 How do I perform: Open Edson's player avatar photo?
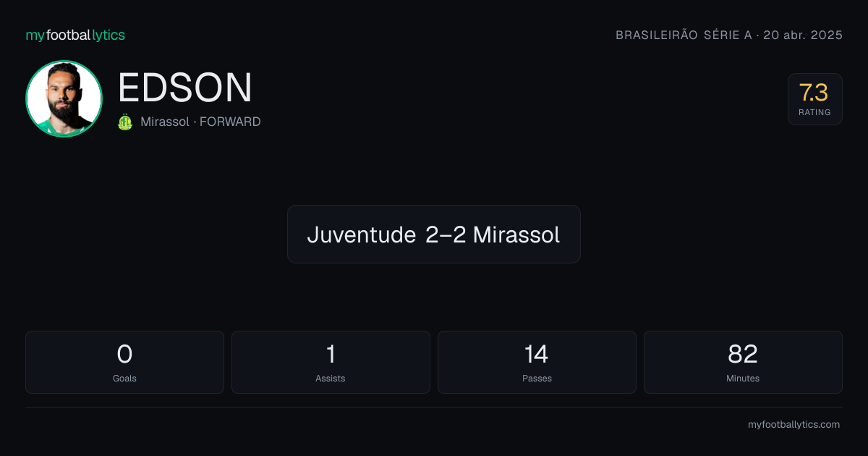[64, 98]
